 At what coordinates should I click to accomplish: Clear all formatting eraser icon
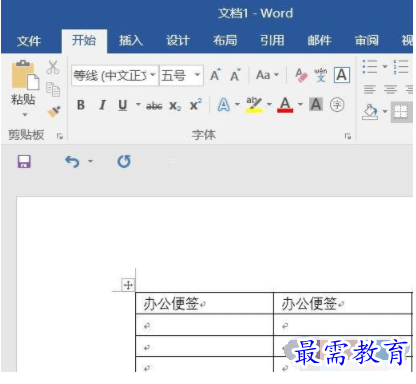click(x=301, y=75)
